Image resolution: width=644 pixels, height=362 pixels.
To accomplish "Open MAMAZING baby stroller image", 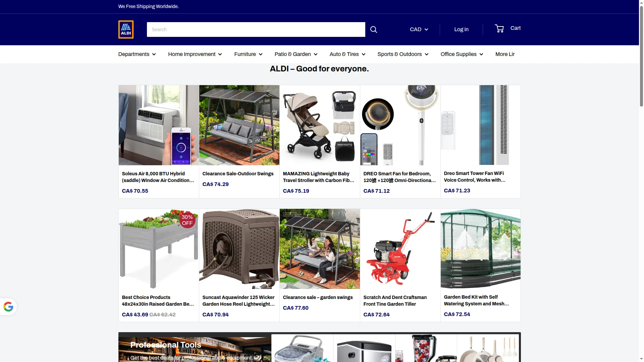I will pos(320,125).
